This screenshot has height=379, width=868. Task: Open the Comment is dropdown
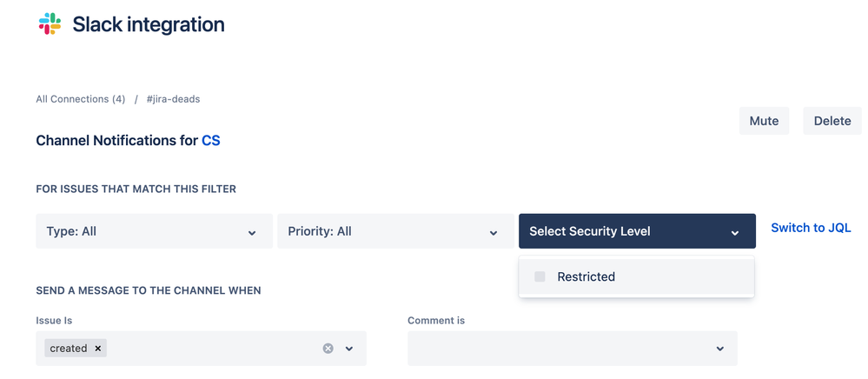[x=573, y=349]
